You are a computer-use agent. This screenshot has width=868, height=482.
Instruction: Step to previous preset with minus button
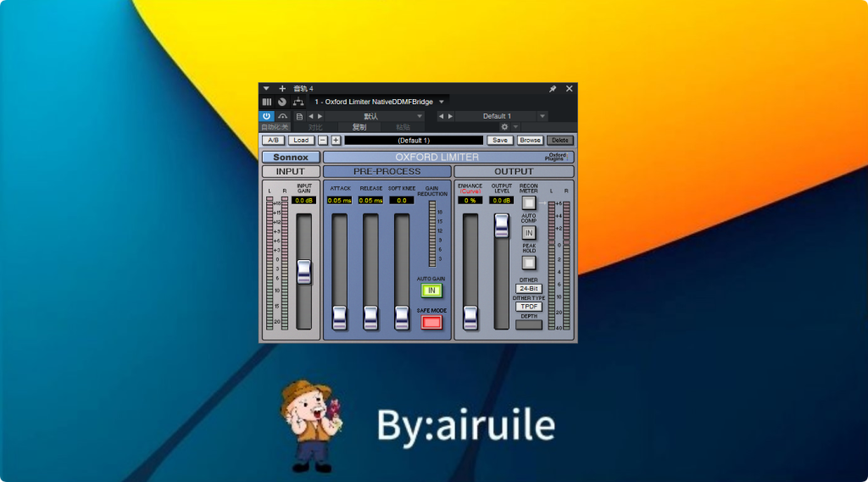(x=323, y=141)
